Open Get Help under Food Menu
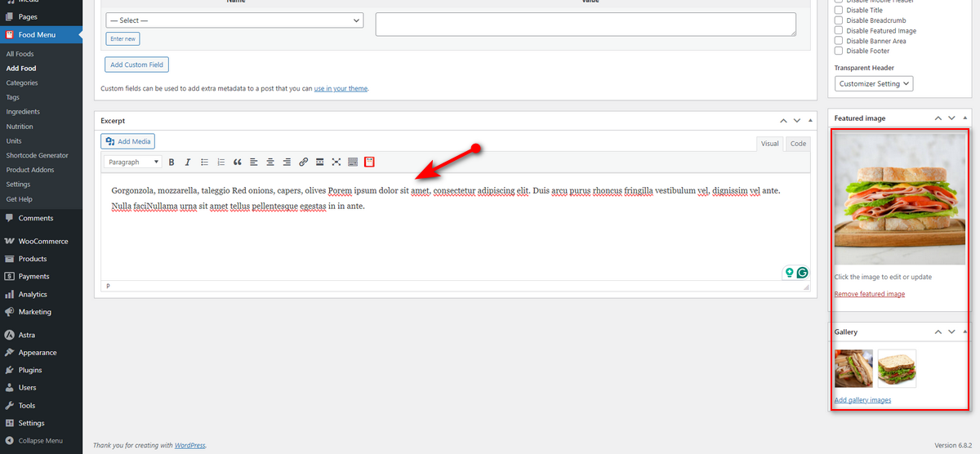 [x=20, y=199]
